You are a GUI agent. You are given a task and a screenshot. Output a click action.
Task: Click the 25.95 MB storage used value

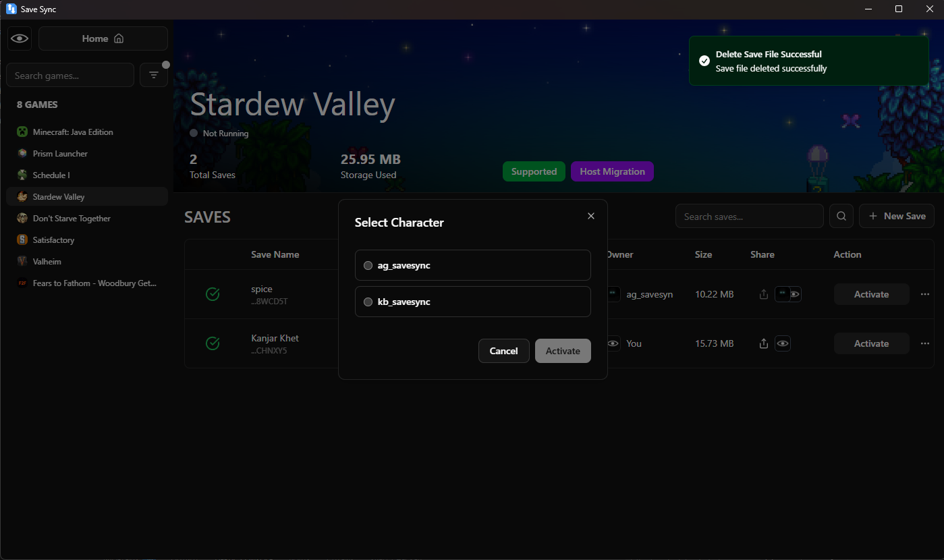point(370,159)
